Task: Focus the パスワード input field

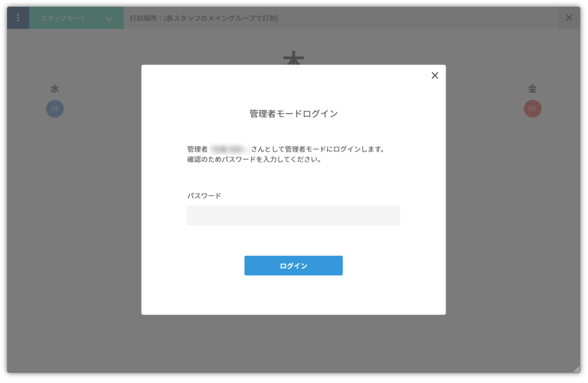Action: coord(293,215)
